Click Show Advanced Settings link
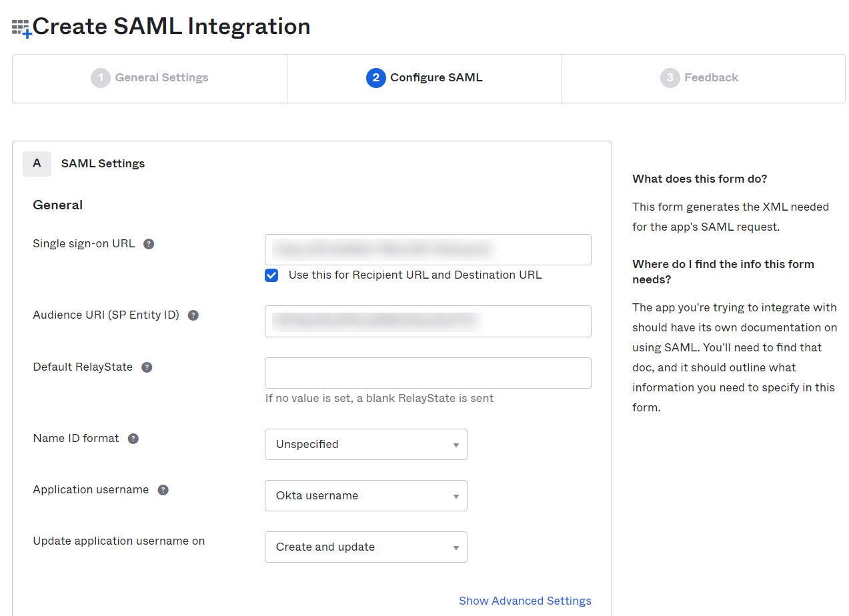849x616 pixels. click(x=525, y=601)
